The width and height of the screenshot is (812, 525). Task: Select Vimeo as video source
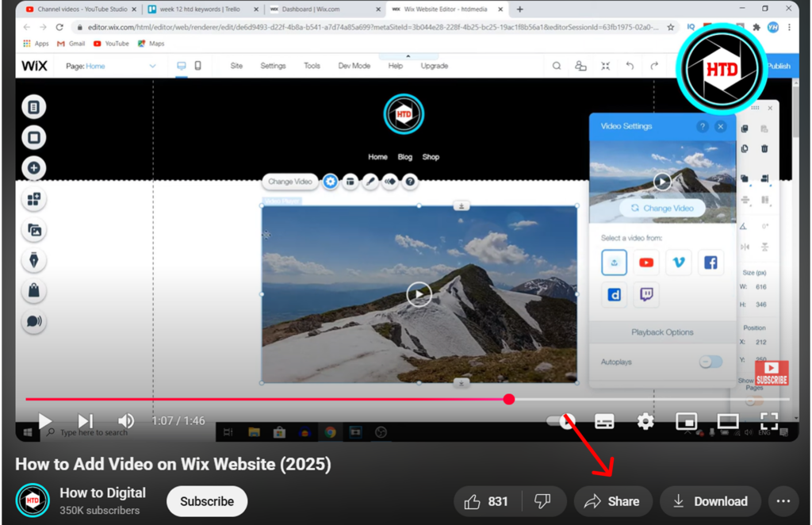click(x=679, y=262)
